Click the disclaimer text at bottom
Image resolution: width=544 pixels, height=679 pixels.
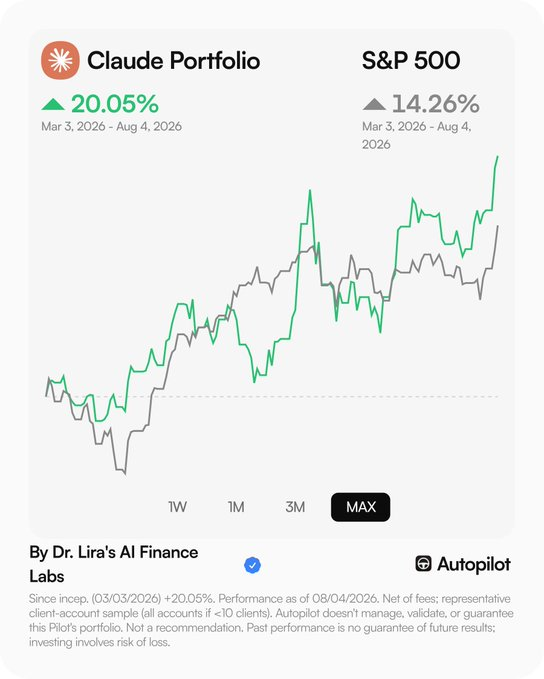pos(271,620)
